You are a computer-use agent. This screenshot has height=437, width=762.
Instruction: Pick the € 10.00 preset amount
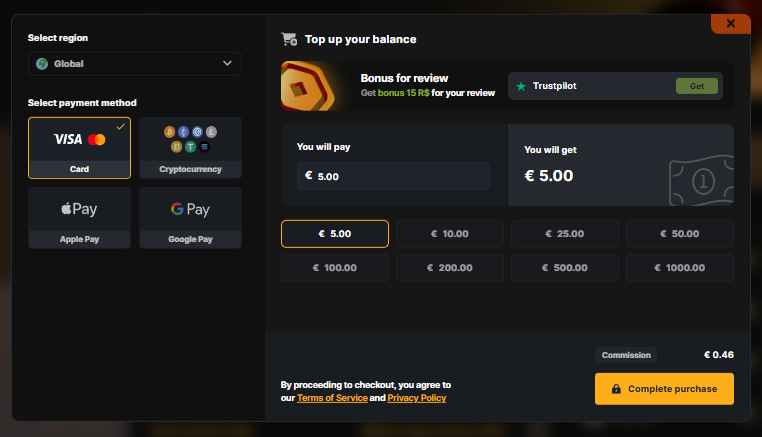point(449,234)
